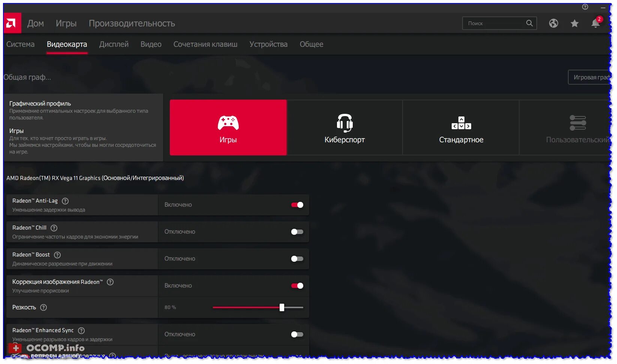617x364 pixels.
Task: Open the web browser globe icon
Action: point(554,23)
